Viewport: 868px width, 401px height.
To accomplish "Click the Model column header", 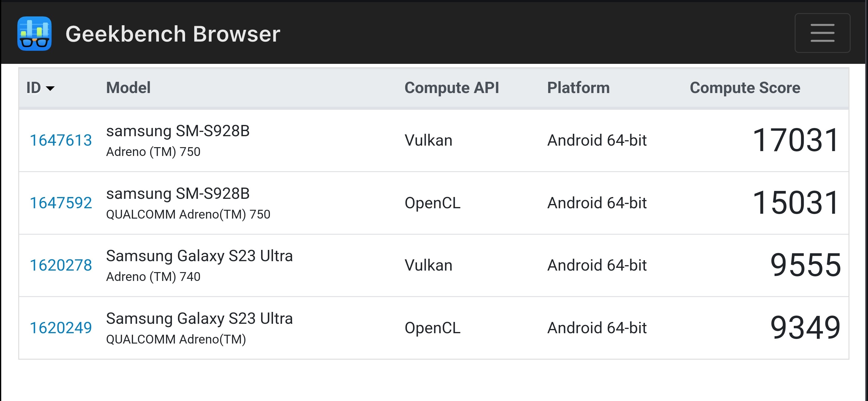I will [x=128, y=88].
